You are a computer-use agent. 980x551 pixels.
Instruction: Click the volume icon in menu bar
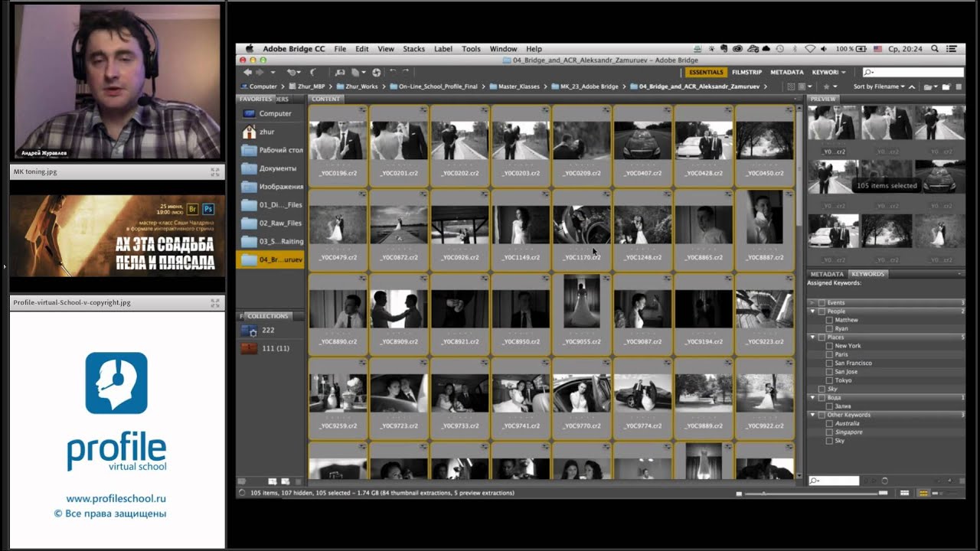pos(824,49)
